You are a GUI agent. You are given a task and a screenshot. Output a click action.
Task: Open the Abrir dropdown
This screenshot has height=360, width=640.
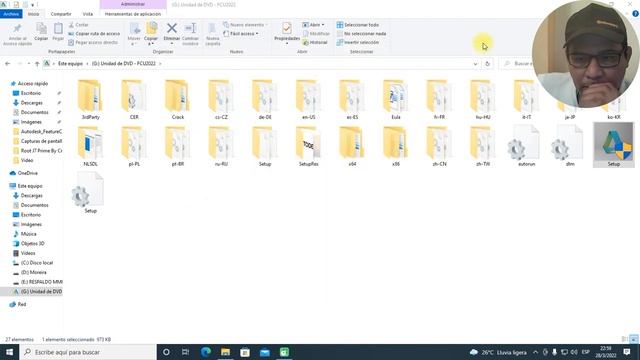click(x=313, y=25)
